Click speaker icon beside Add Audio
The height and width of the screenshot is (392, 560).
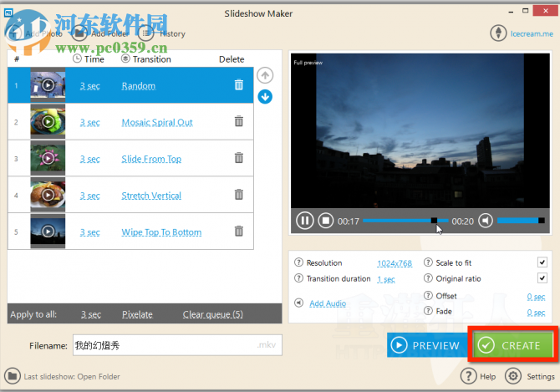point(299,303)
